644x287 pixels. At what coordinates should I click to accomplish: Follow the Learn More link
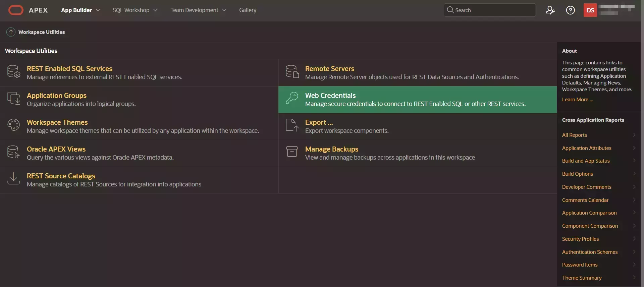click(x=577, y=100)
